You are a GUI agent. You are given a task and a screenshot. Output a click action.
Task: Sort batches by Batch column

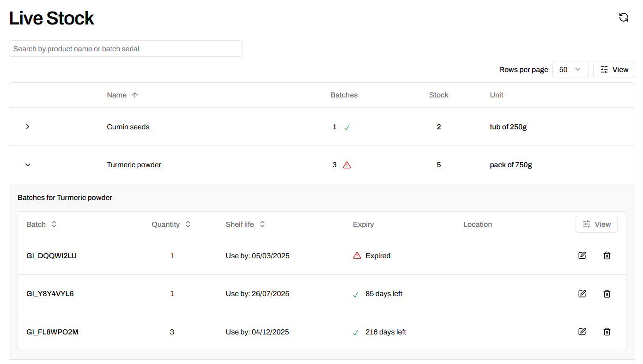pos(42,224)
